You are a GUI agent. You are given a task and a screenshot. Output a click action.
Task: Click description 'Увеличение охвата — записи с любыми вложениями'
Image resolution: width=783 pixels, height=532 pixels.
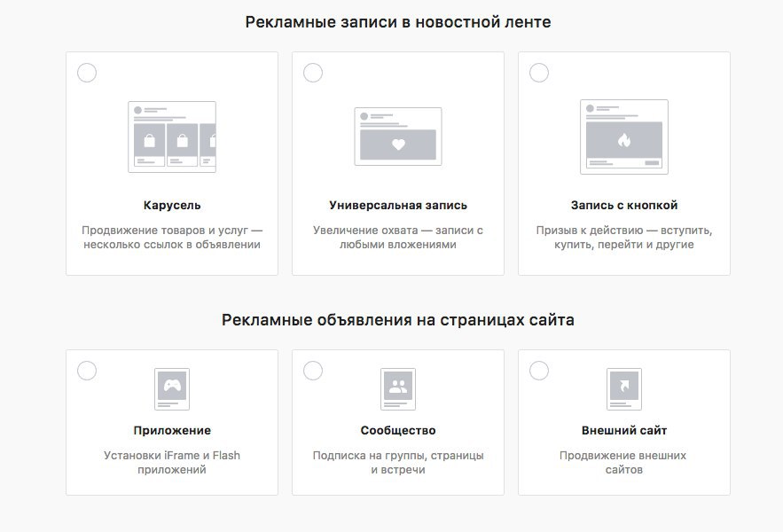point(398,238)
